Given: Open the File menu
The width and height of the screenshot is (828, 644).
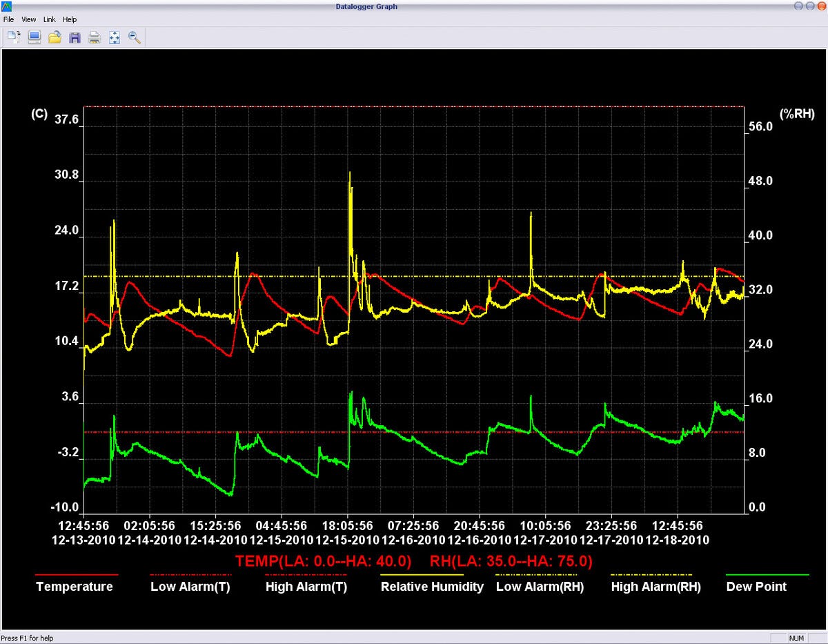Looking at the screenshot, I should 8,19.
